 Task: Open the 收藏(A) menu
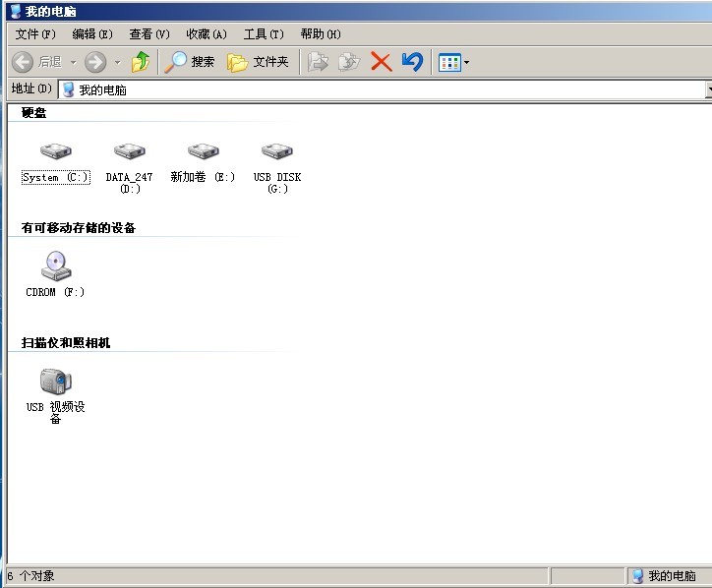coord(207,34)
